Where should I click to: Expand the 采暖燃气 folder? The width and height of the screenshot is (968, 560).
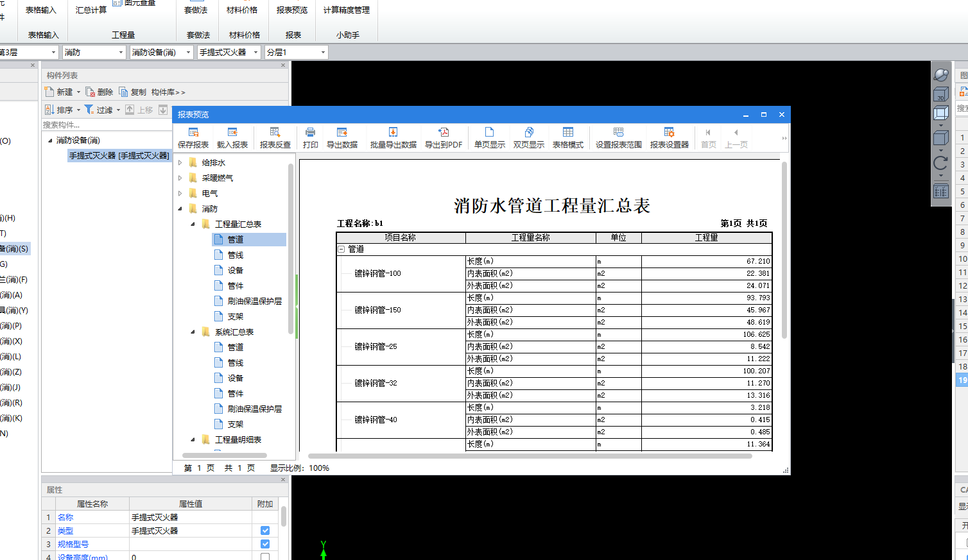(x=180, y=178)
